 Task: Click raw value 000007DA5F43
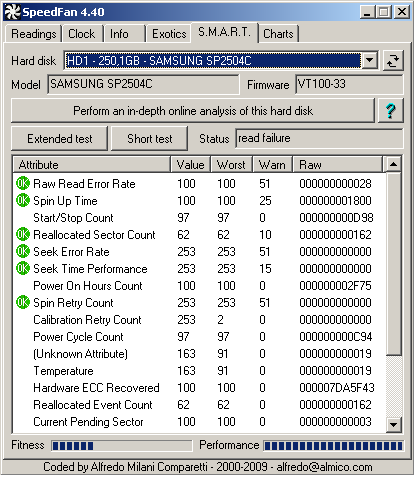point(337,388)
